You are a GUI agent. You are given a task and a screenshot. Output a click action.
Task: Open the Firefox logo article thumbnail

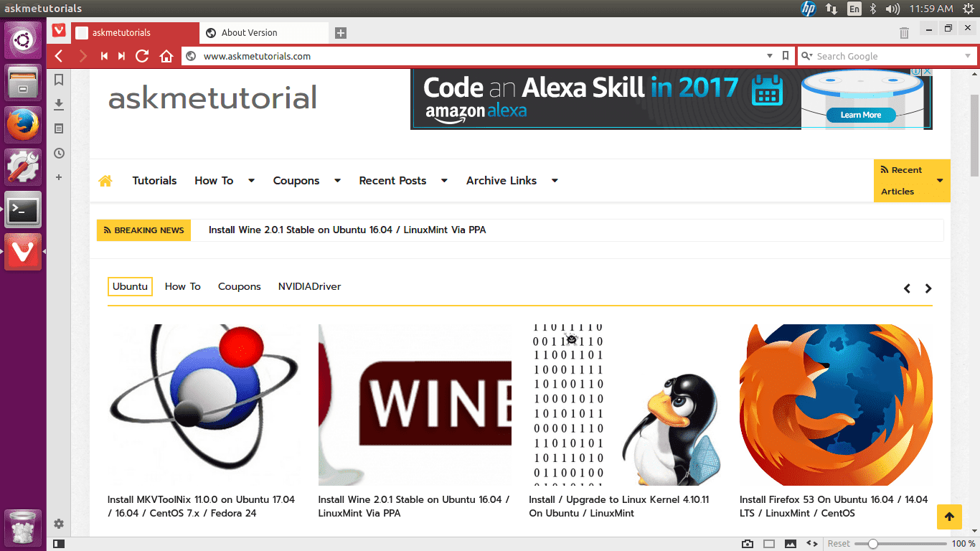click(836, 405)
